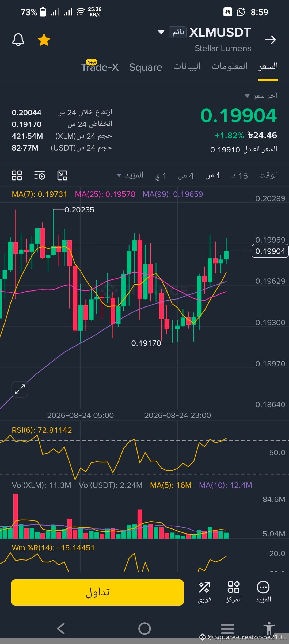Tap the +1.82% change value

pos(229,135)
